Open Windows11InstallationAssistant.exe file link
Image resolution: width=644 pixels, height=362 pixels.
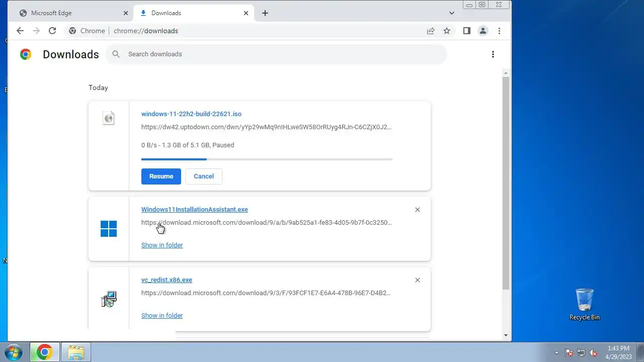click(195, 210)
